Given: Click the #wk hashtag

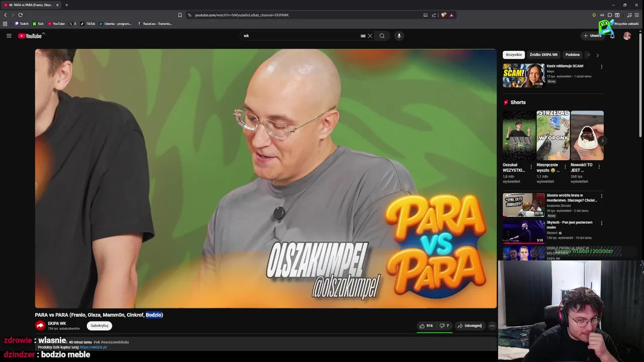Looking at the screenshot, I should coord(97,342).
